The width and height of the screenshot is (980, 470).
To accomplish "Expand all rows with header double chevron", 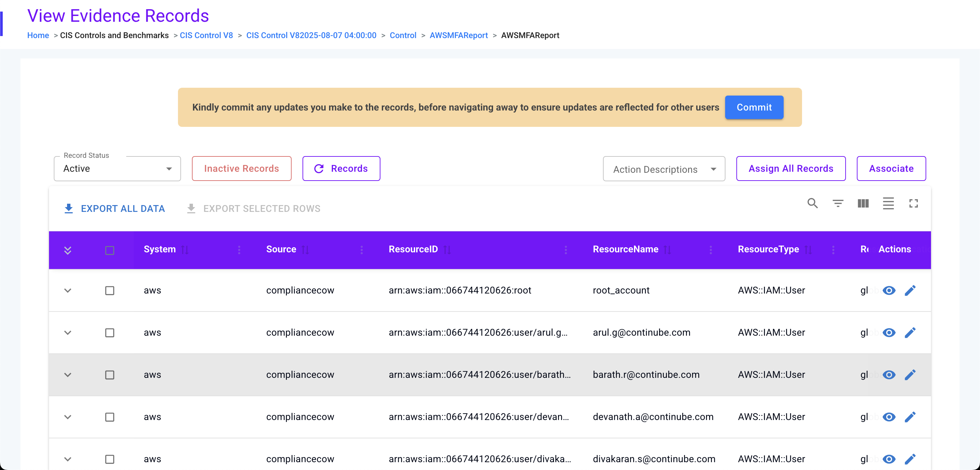I will pyautogui.click(x=68, y=250).
